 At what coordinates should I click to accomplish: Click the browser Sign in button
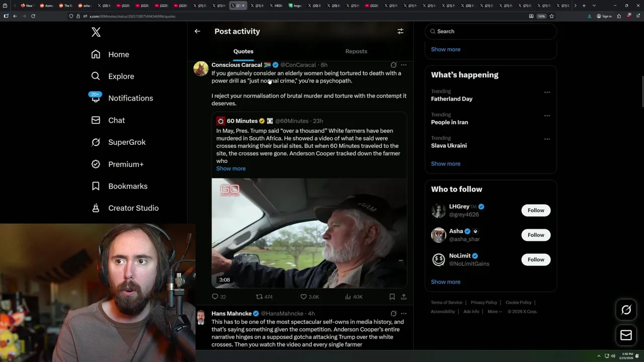[604, 16]
